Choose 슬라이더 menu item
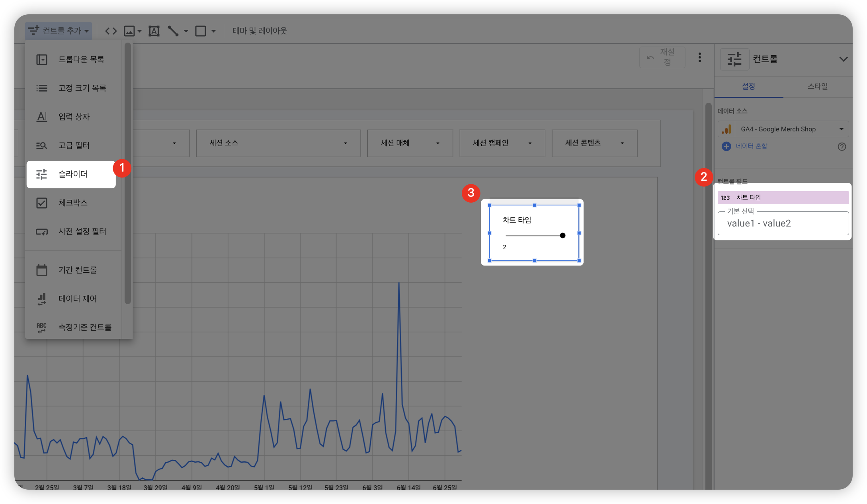This screenshot has height=504, width=867. click(x=71, y=174)
